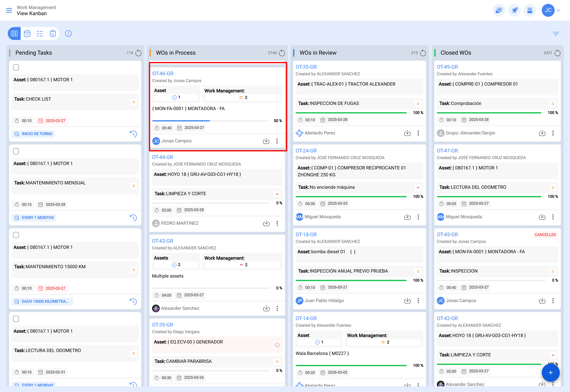This screenshot has width=570, height=392.
Task: Check the MANTENIMIENTO 15000 KM task checkbox
Action: 16,235
